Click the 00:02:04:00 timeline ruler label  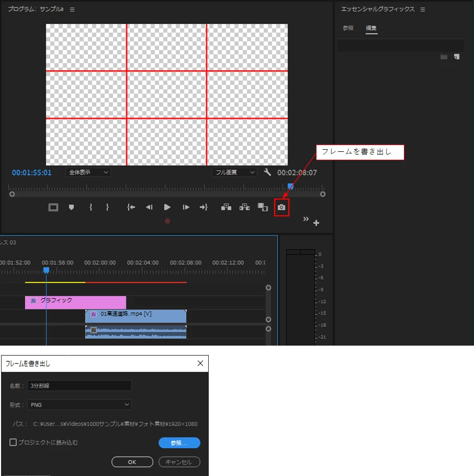(143, 262)
